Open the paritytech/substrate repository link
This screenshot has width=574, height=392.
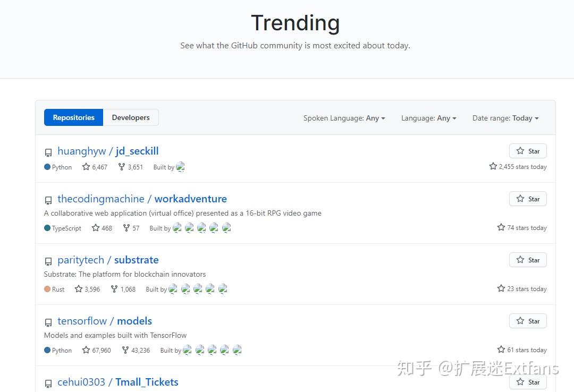point(108,260)
